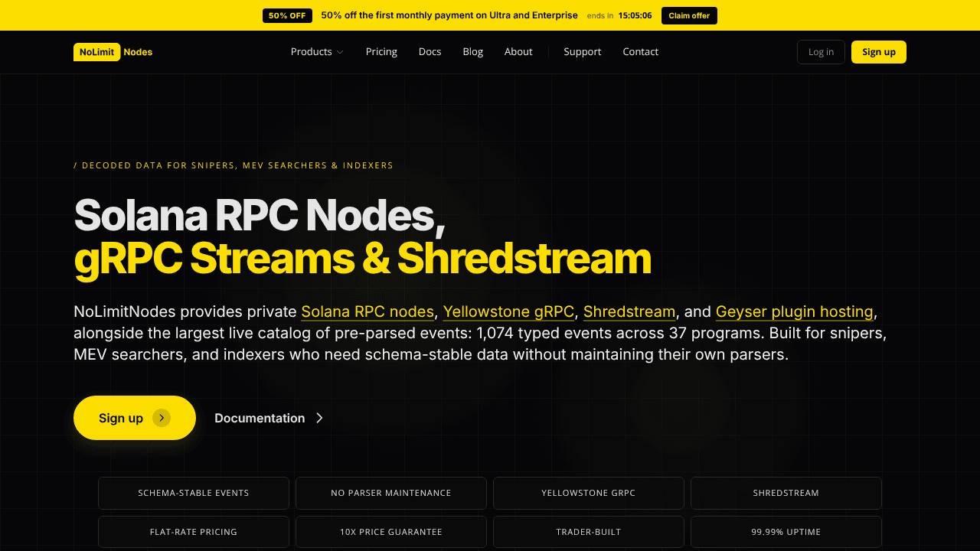
Task: Click the "Decoded data for snipers" tagline
Action: [234, 165]
